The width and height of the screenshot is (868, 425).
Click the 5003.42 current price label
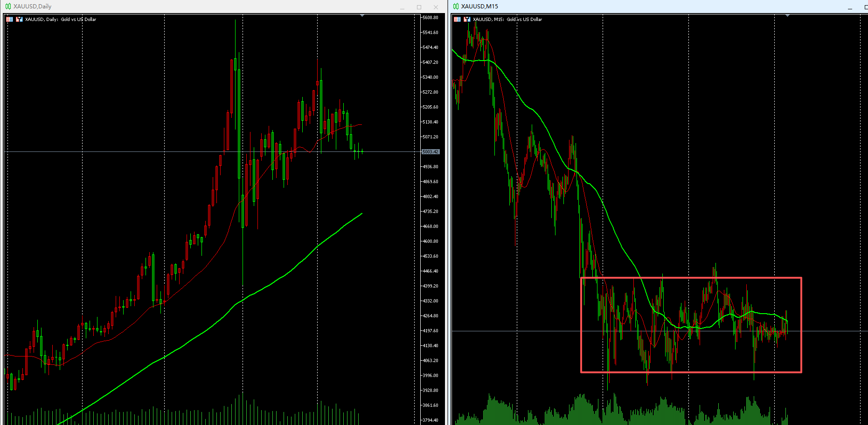[x=430, y=152]
